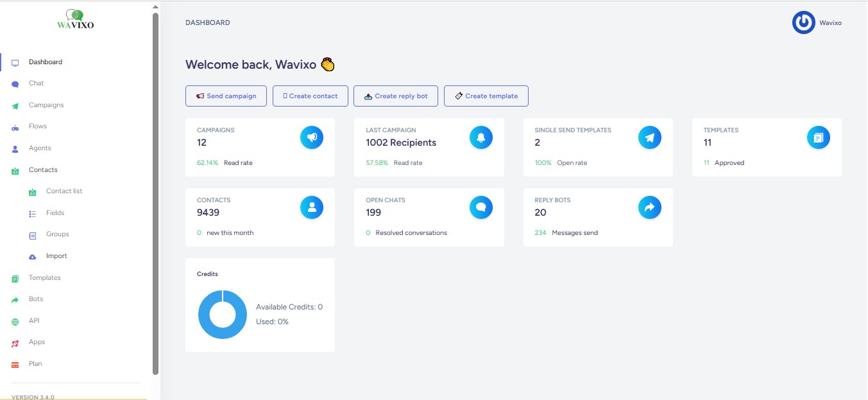Click the person icon in Contacts card
The width and height of the screenshot is (868, 400).
[312, 207]
